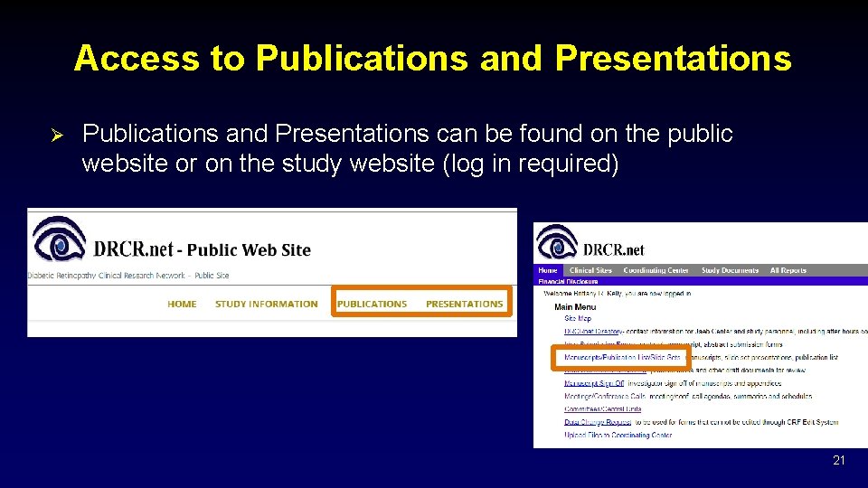
Task: Click the DRCR.net title on study website
Action: point(613,250)
